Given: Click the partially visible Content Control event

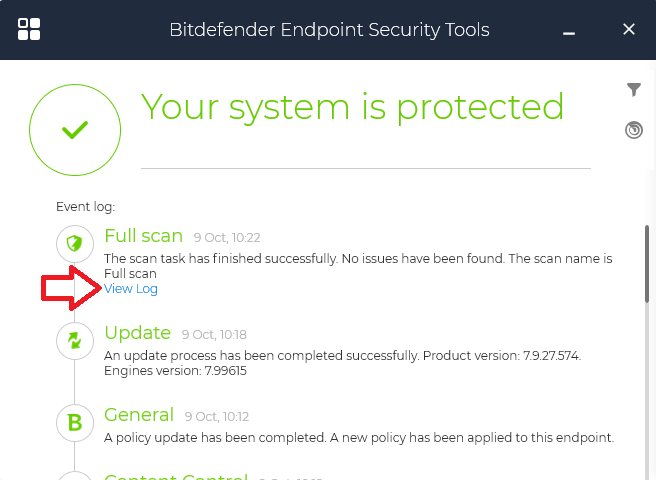Looking at the screenshot, I should click(175, 475).
